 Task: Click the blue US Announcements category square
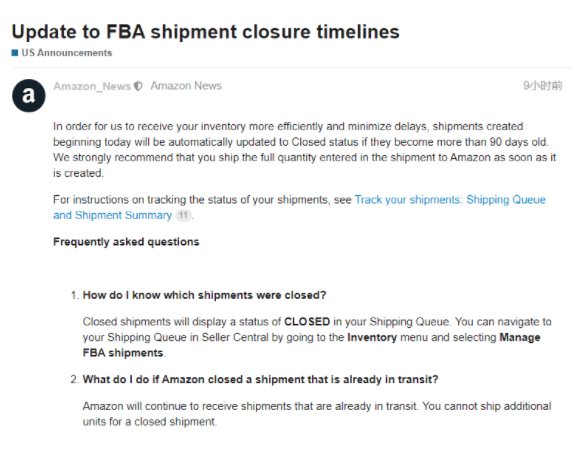[15, 53]
